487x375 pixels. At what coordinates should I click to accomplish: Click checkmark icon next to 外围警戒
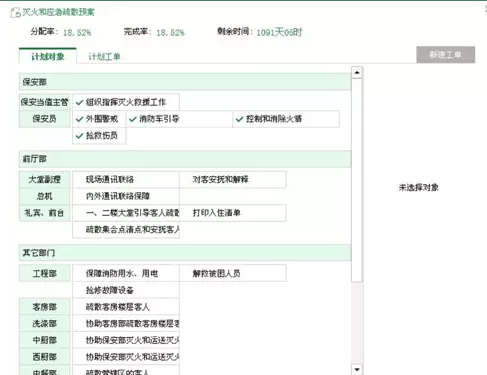pyautogui.click(x=79, y=119)
